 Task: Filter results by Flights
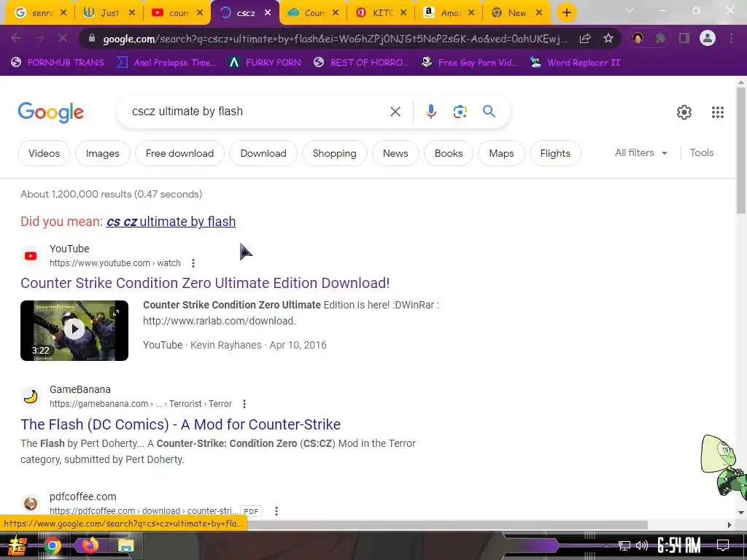555,153
